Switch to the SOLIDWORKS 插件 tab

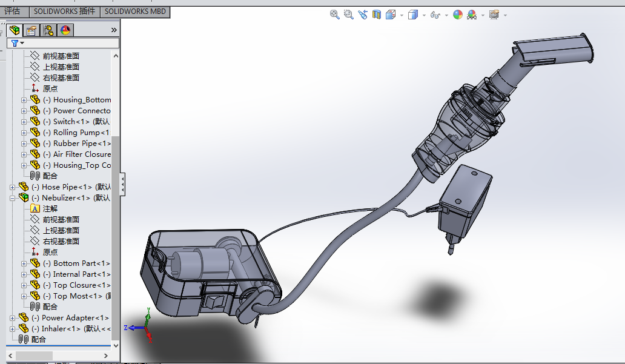65,12
